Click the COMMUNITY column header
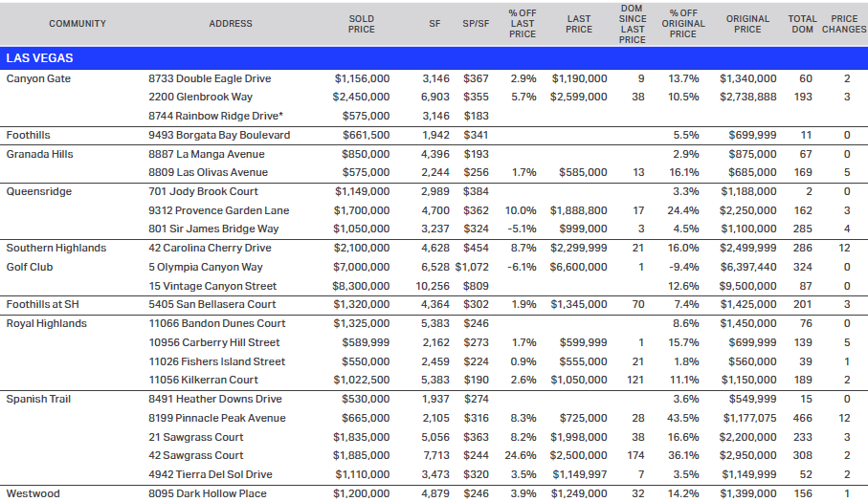Screen dimensions: 868x502 click(78, 24)
